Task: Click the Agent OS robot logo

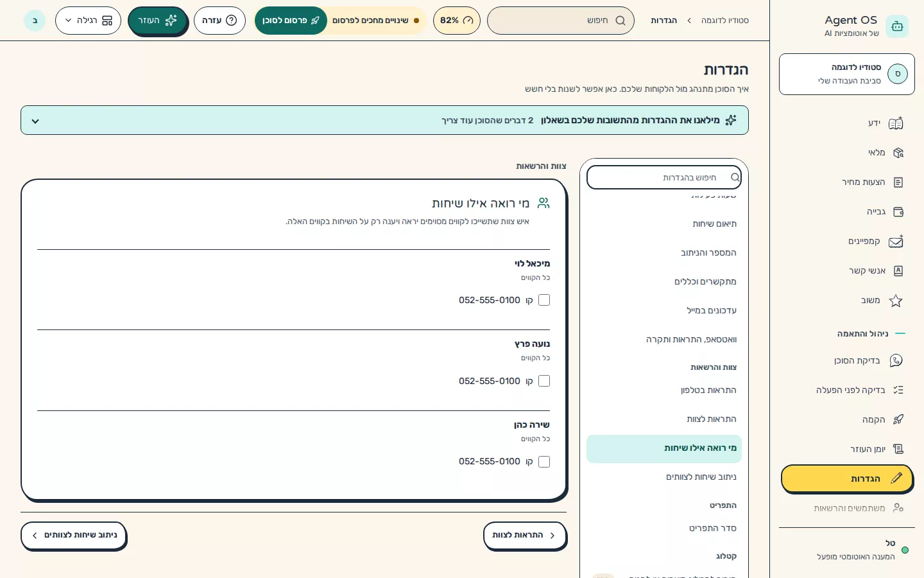Action: [x=897, y=26]
